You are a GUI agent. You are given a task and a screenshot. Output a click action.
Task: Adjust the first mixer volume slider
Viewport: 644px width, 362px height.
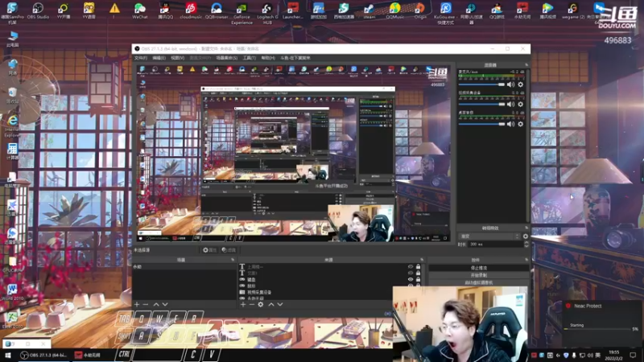pyautogui.click(x=481, y=84)
